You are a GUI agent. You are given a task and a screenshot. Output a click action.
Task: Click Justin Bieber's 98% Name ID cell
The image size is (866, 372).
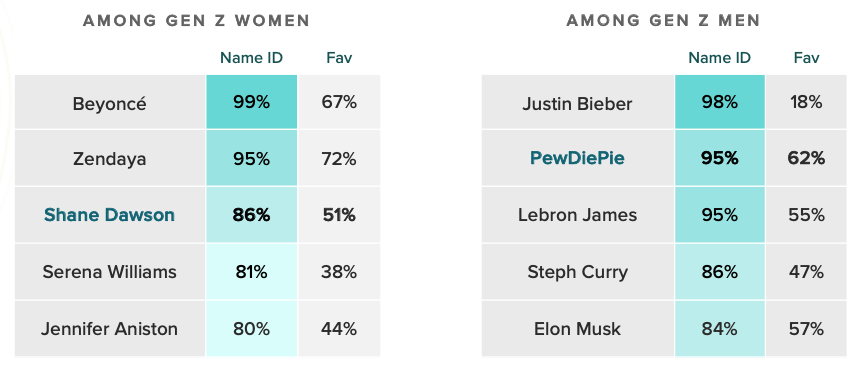pyautogui.click(x=720, y=102)
